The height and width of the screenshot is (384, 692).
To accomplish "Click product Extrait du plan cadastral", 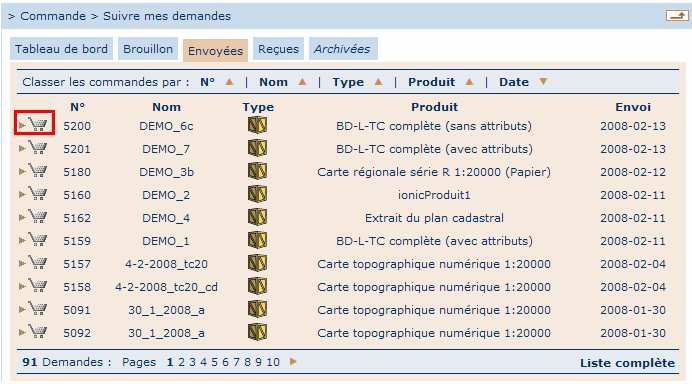I will pyautogui.click(x=434, y=218).
